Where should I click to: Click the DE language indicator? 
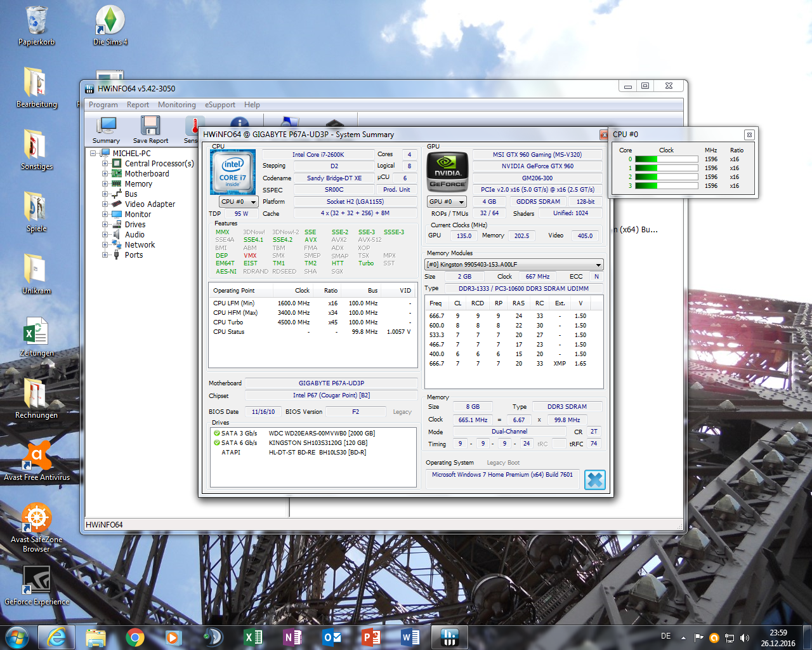[x=665, y=636]
